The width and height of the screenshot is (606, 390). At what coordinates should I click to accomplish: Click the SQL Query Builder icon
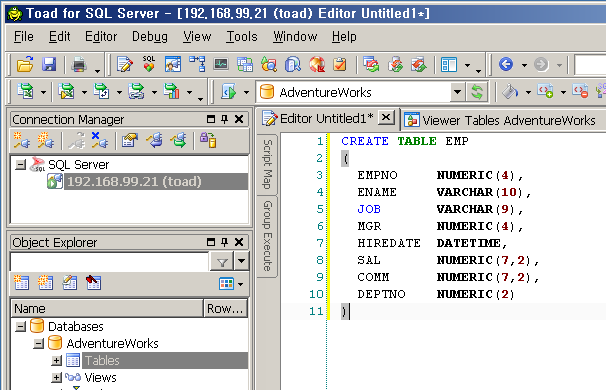click(x=149, y=64)
